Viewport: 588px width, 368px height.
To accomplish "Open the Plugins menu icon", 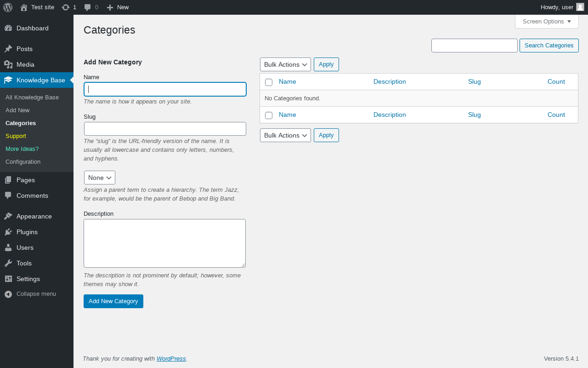I will [x=8, y=232].
